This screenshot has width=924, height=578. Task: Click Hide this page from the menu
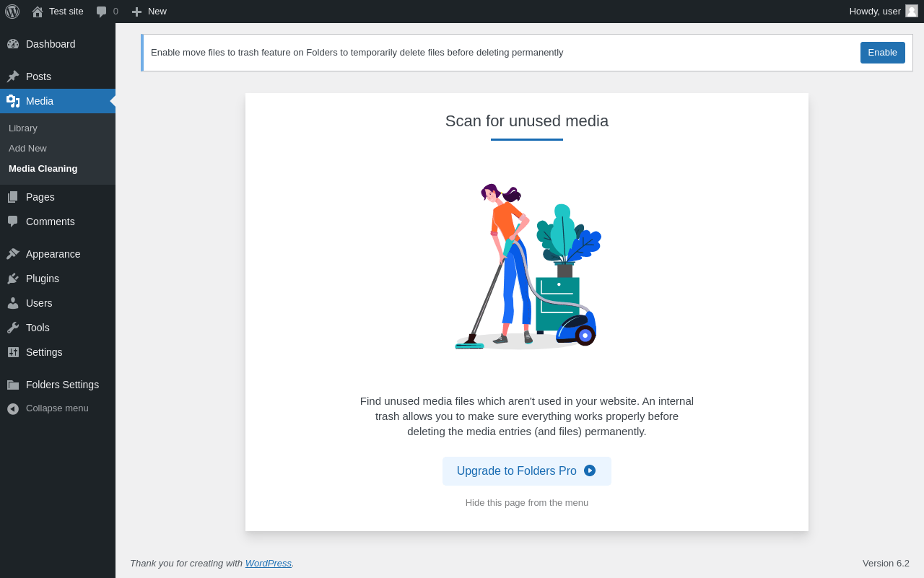click(x=527, y=503)
